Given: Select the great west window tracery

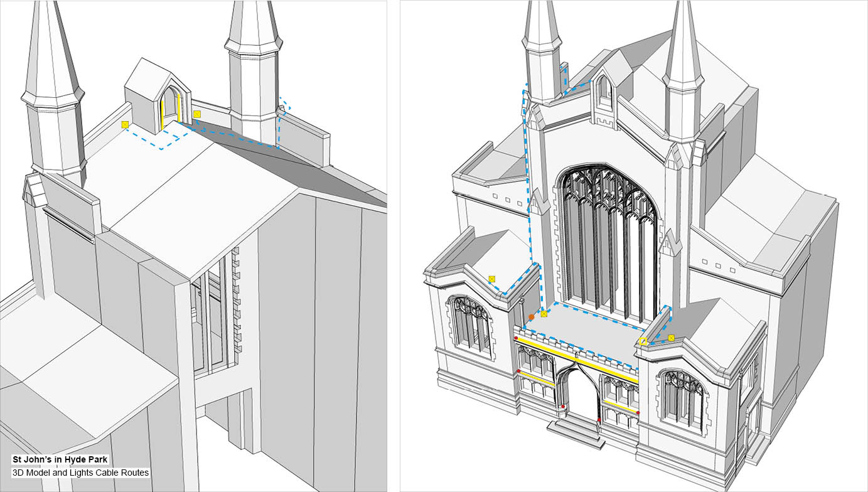Looking at the screenshot, I should (603, 207).
